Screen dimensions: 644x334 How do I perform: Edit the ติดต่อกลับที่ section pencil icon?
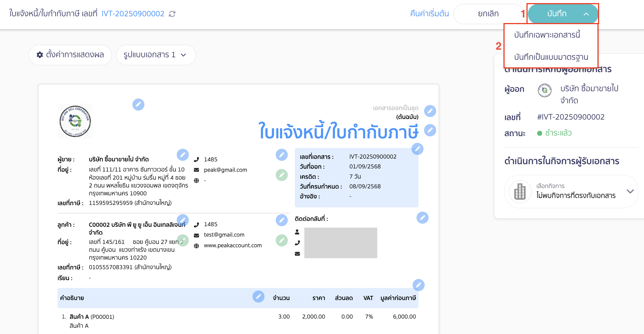tap(423, 218)
